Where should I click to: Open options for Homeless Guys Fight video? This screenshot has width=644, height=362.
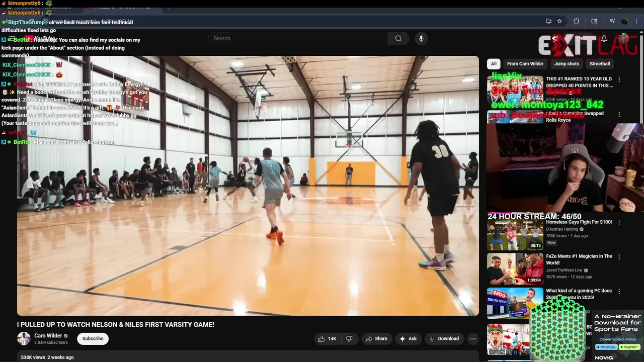click(619, 223)
